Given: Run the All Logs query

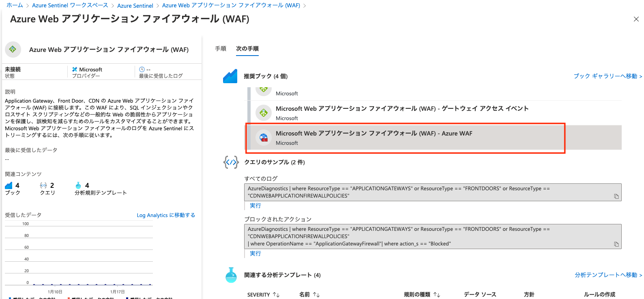Looking at the screenshot, I should tap(255, 206).
